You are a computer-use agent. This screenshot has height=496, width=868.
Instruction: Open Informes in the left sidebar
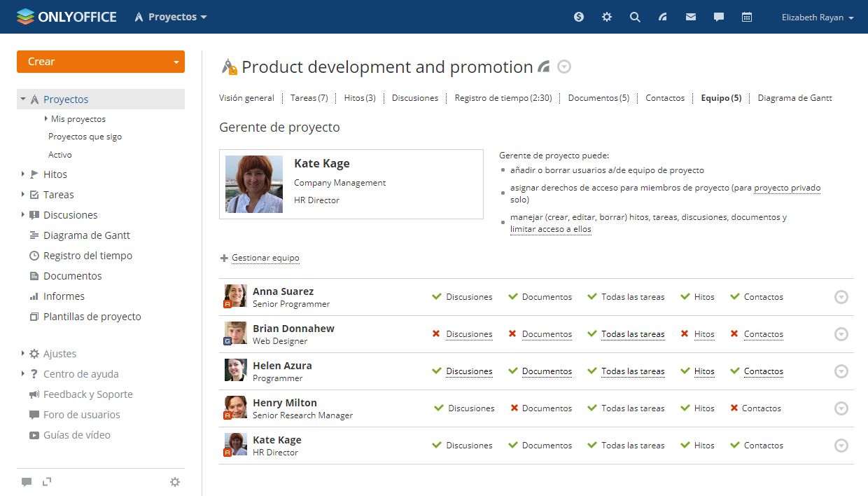[x=64, y=296]
